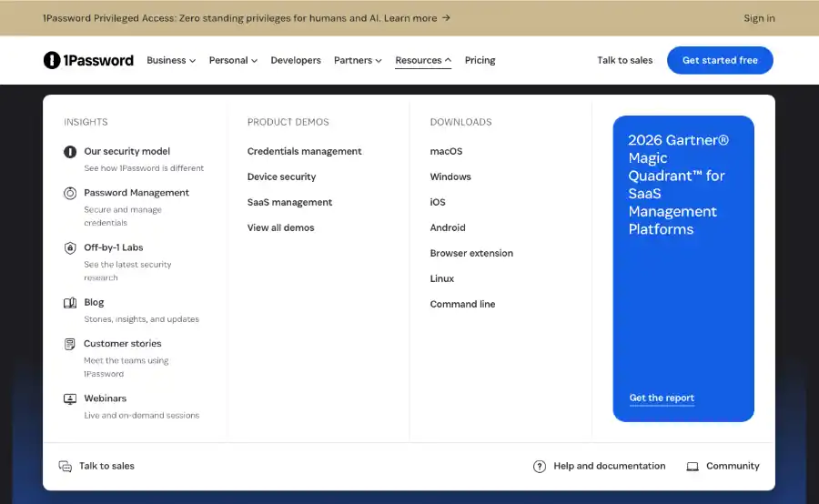Image resolution: width=819 pixels, height=504 pixels.
Task: Click View all demos
Action: (x=281, y=227)
